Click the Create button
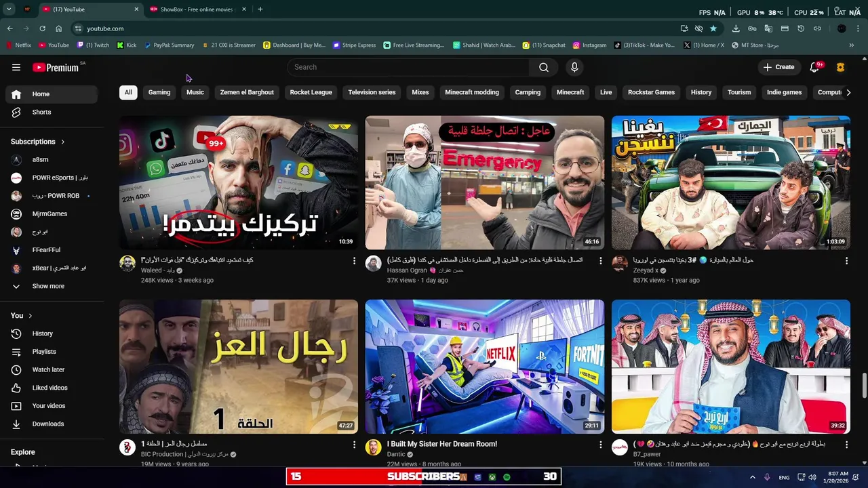The width and height of the screenshot is (868, 488). (778, 67)
